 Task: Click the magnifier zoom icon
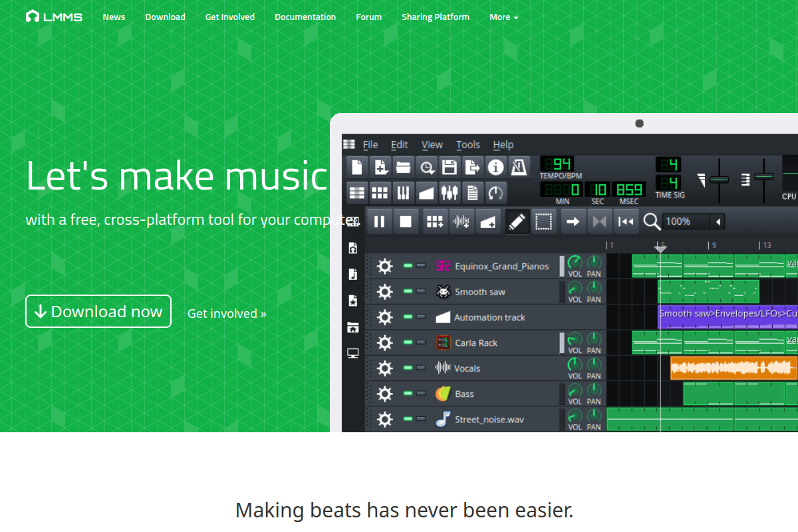652,221
